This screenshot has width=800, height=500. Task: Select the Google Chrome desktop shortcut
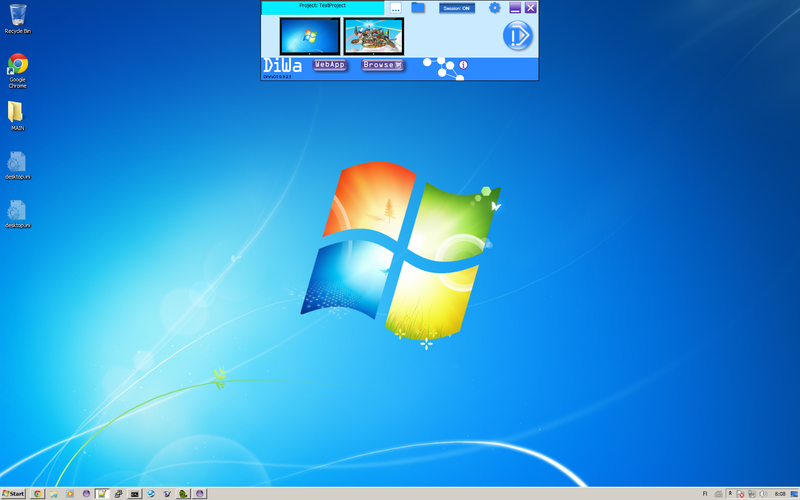coord(18,71)
